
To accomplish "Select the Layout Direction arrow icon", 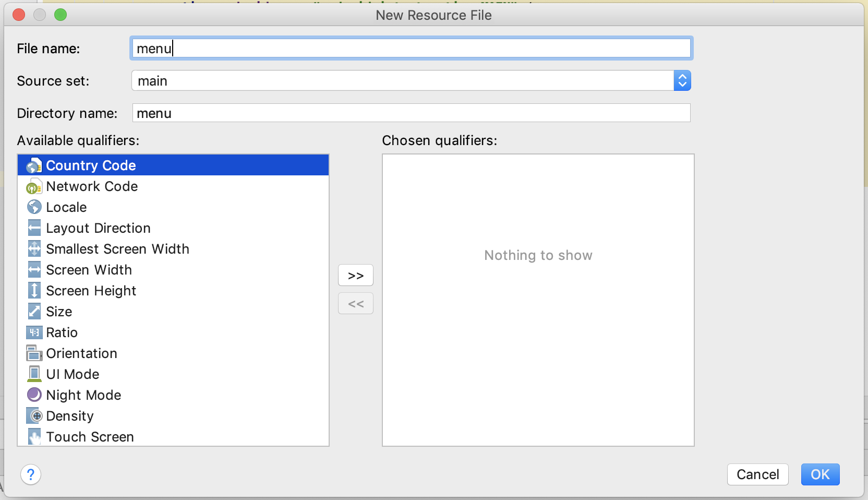I will [x=34, y=228].
